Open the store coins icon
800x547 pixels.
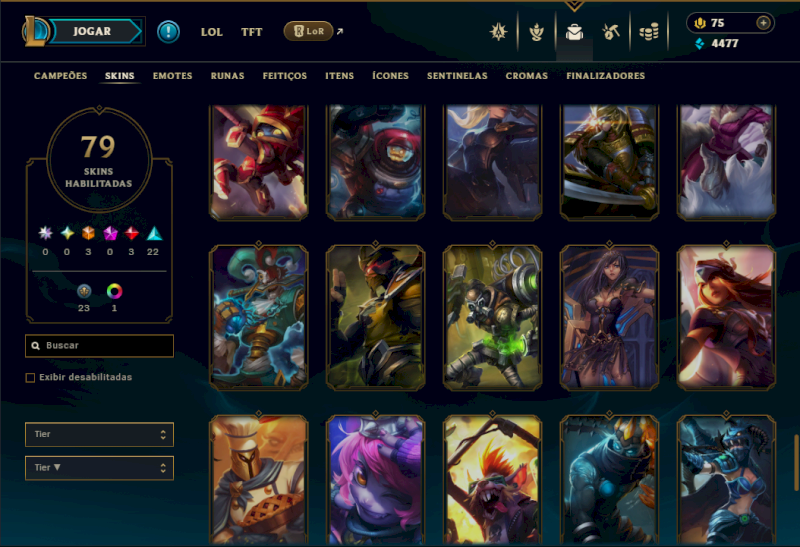pyautogui.click(x=648, y=33)
